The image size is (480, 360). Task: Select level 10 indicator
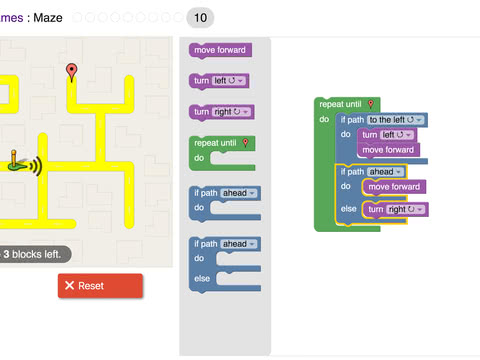click(x=200, y=18)
